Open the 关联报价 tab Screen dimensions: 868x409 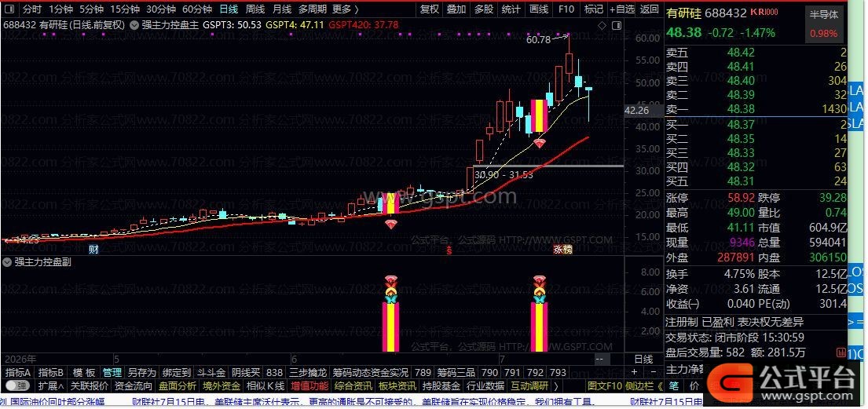(x=89, y=385)
